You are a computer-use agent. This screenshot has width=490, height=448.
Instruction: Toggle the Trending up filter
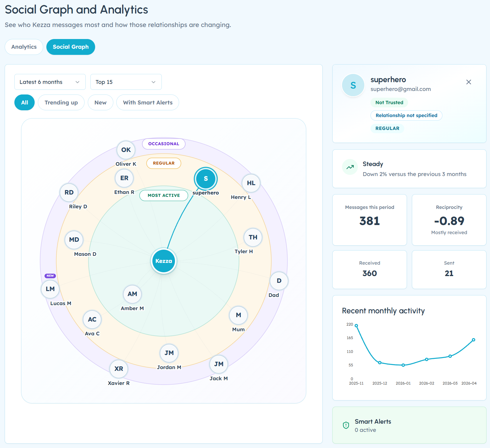(61, 102)
